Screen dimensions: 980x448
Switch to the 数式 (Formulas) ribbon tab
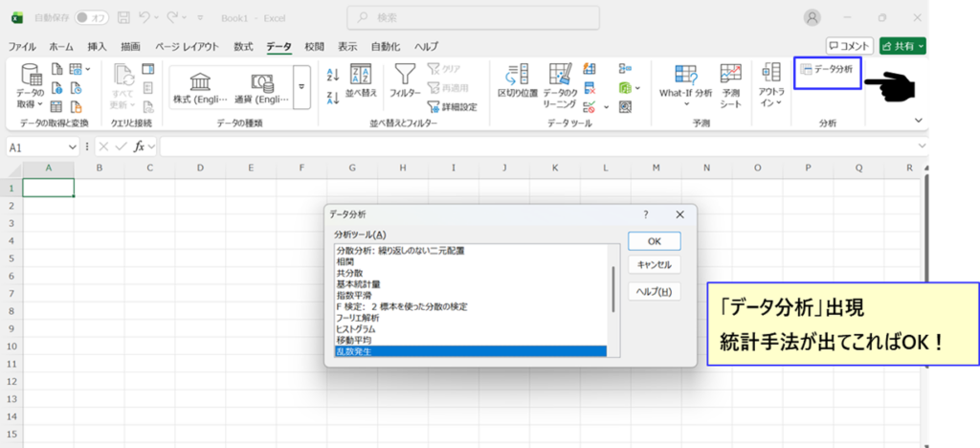coord(243,46)
